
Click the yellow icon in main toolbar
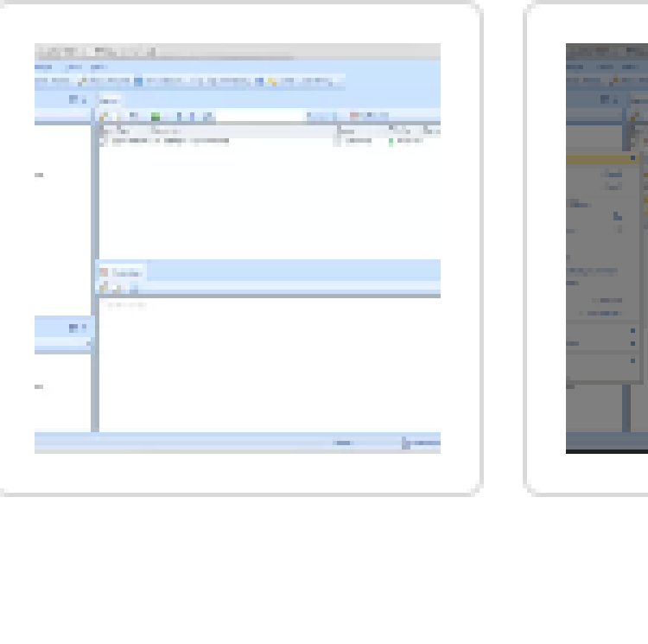pyautogui.click(x=271, y=81)
